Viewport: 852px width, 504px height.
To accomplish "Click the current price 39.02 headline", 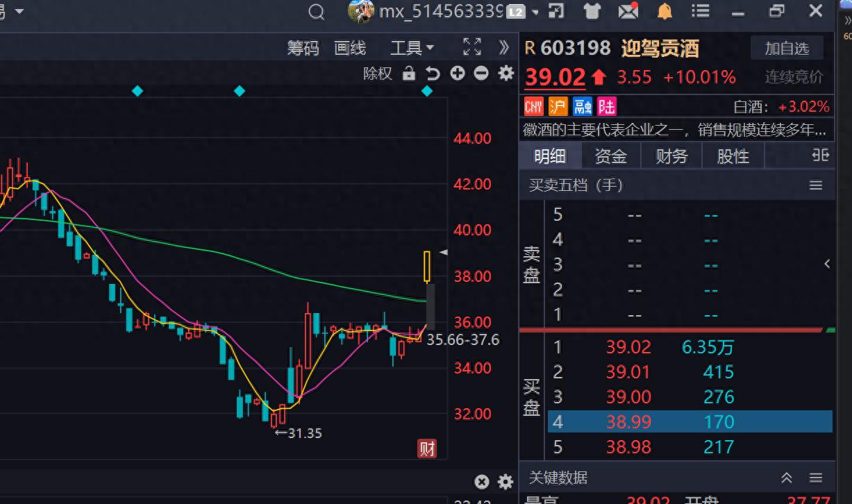I will (x=556, y=77).
